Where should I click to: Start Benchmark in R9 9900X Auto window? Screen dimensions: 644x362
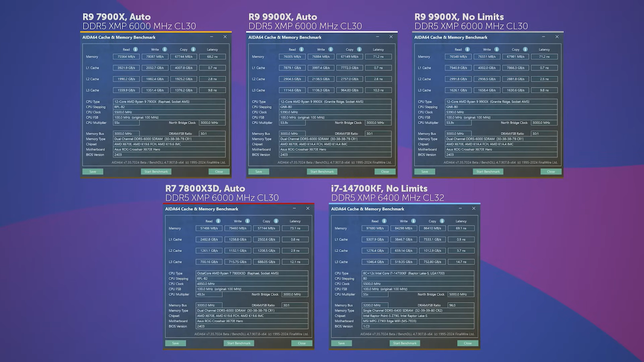tap(322, 171)
